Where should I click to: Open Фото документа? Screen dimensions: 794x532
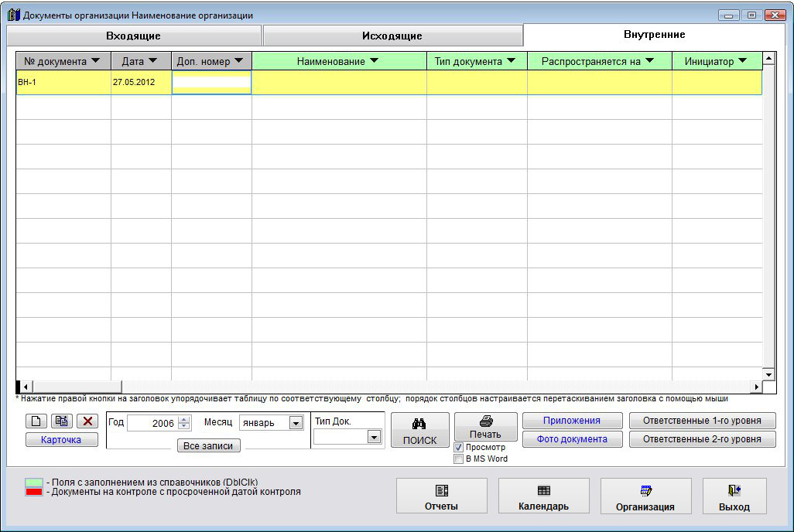click(572, 439)
